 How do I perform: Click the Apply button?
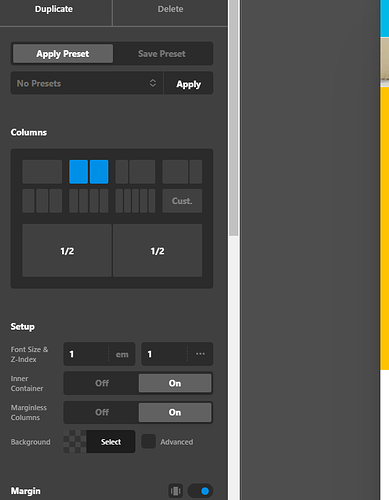click(x=189, y=84)
